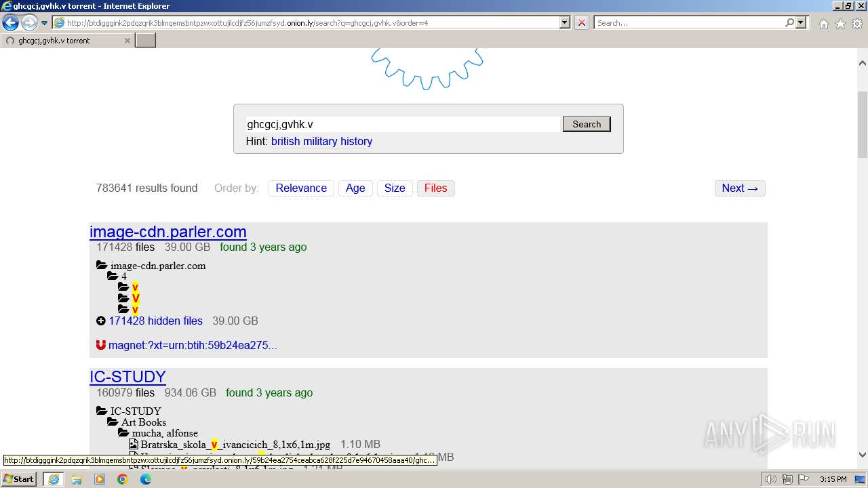
Task: Select the ghcgcj,gvhk.v torrent tab
Action: click(67, 41)
